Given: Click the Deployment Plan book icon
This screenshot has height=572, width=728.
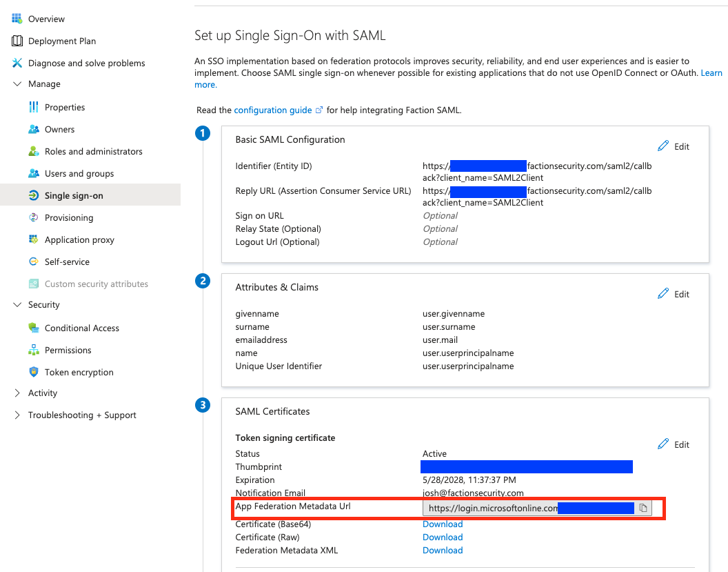Looking at the screenshot, I should tap(17, 41).
